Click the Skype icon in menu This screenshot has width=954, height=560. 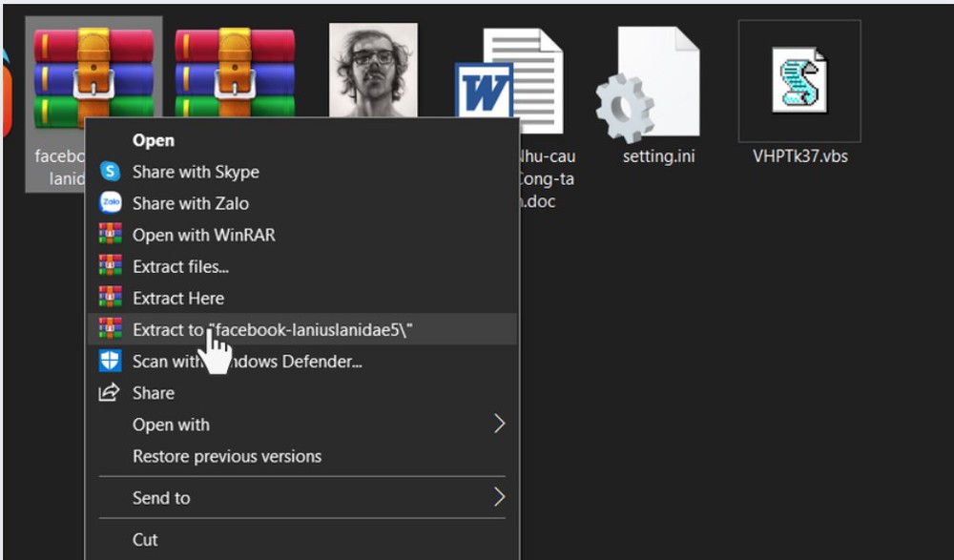tap(110, 172)
